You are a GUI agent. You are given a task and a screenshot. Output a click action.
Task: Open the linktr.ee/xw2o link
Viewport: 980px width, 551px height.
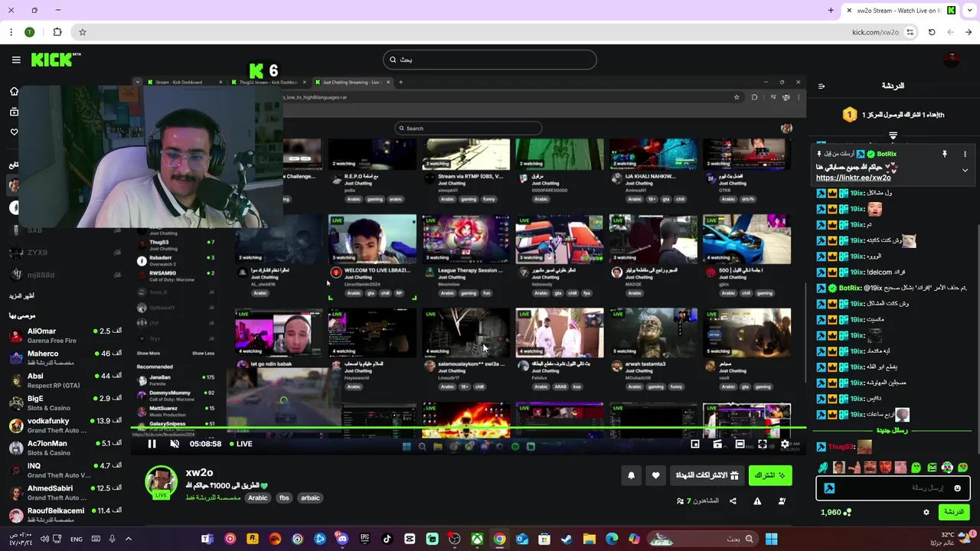853,178
